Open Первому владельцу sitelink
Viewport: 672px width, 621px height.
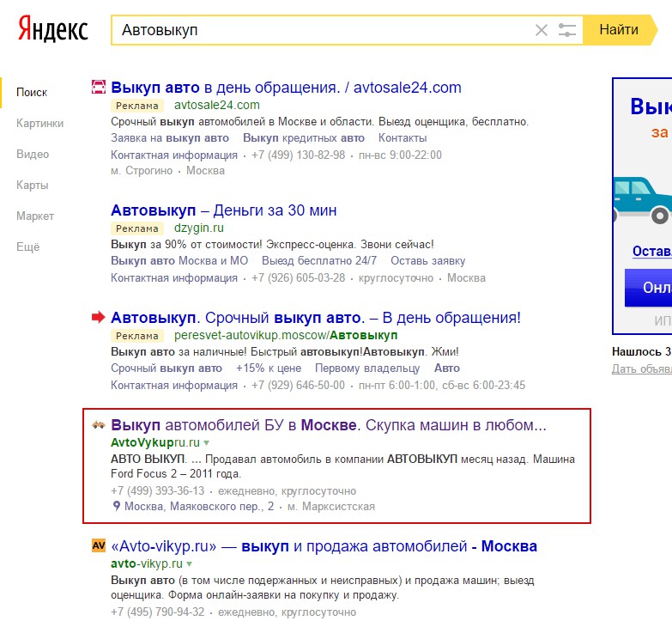367,368
